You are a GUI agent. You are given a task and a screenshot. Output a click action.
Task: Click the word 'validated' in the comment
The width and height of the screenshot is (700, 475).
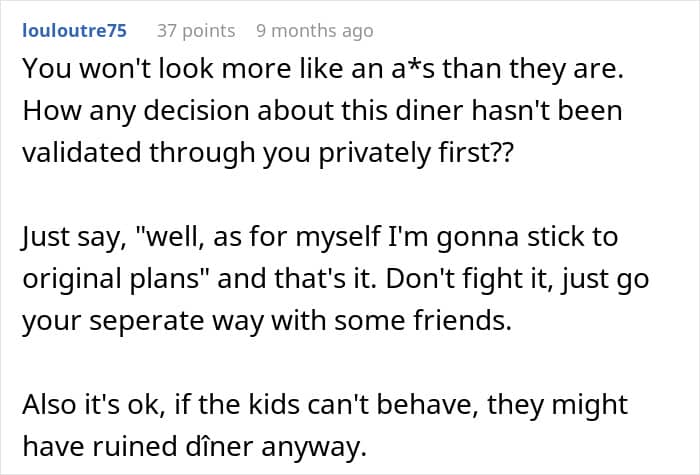click(82, 153)
